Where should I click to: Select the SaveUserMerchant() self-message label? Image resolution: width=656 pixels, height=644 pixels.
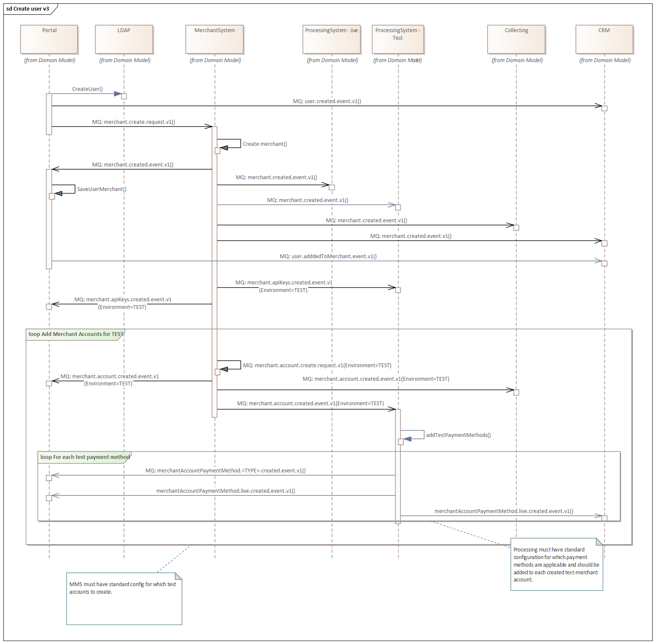101,189
